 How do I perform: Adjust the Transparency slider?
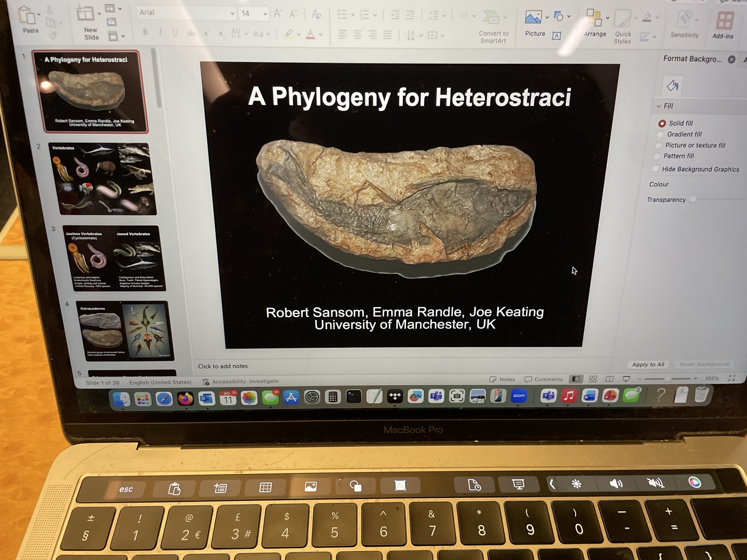693,199
